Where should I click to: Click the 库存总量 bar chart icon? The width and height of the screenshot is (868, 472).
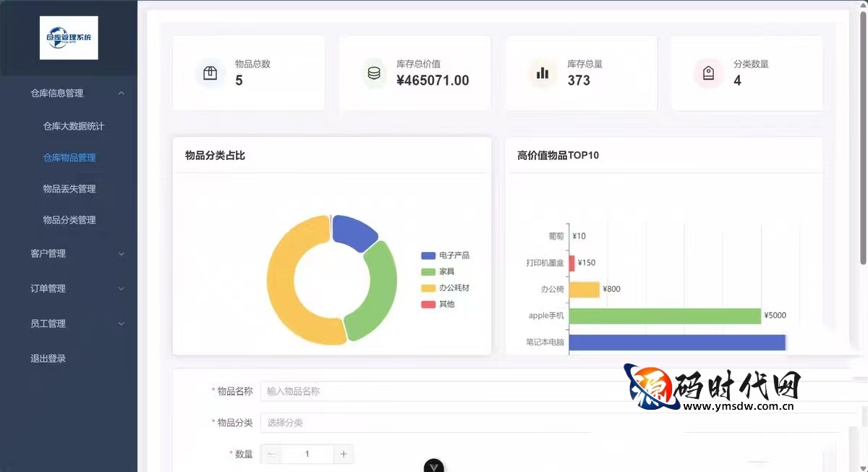[x=542, y=72]
